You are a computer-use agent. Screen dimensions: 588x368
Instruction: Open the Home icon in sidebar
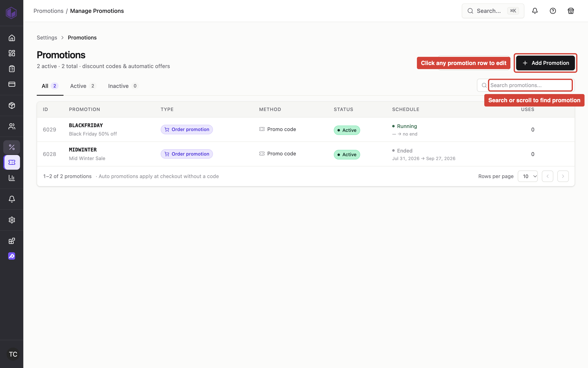click(12, 38)
